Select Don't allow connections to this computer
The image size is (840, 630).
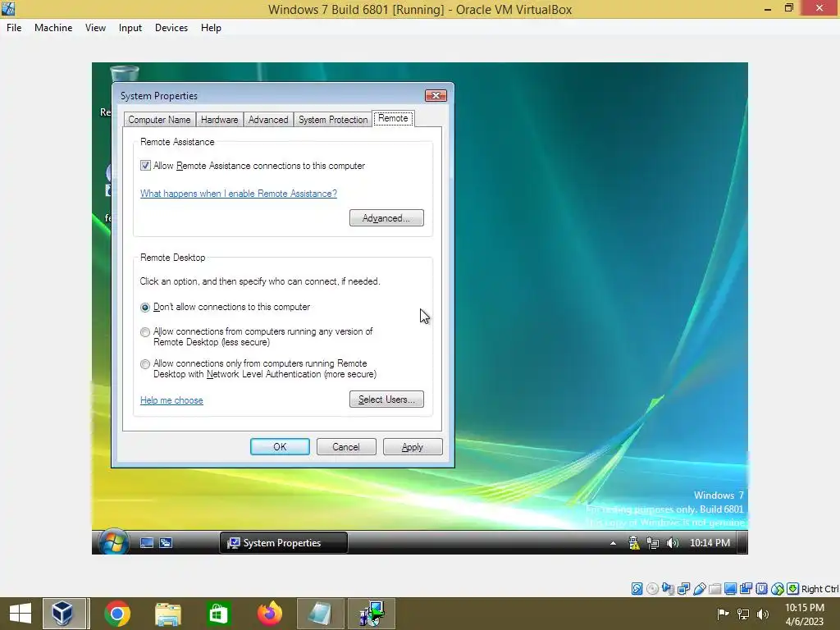[x=144, y=308]
